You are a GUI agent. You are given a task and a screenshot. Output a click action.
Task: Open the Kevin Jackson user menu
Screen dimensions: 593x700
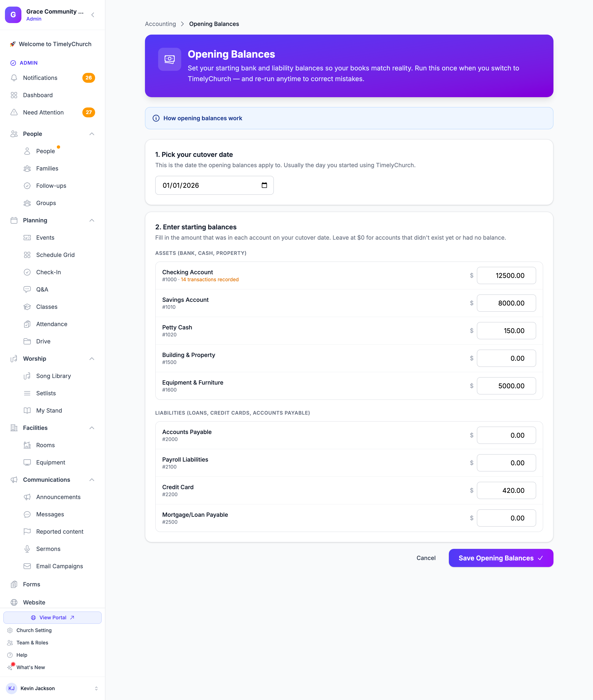[53, 688]
